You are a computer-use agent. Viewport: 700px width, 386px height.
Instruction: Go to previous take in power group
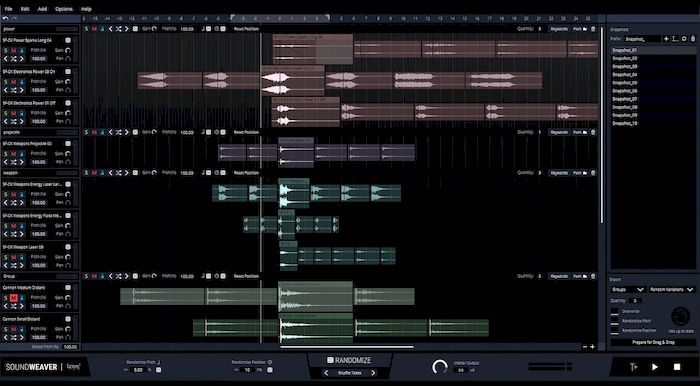pos(110,29)
